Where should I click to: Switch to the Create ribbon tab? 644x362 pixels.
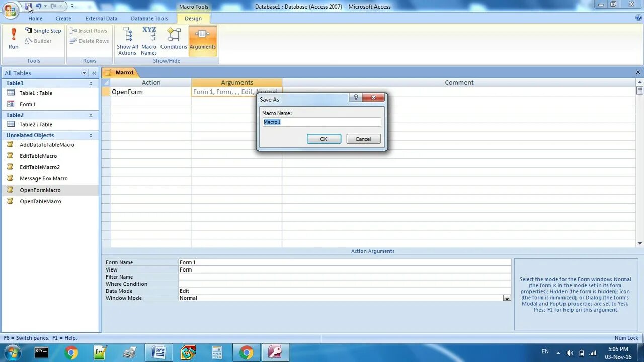pos(63,18)
